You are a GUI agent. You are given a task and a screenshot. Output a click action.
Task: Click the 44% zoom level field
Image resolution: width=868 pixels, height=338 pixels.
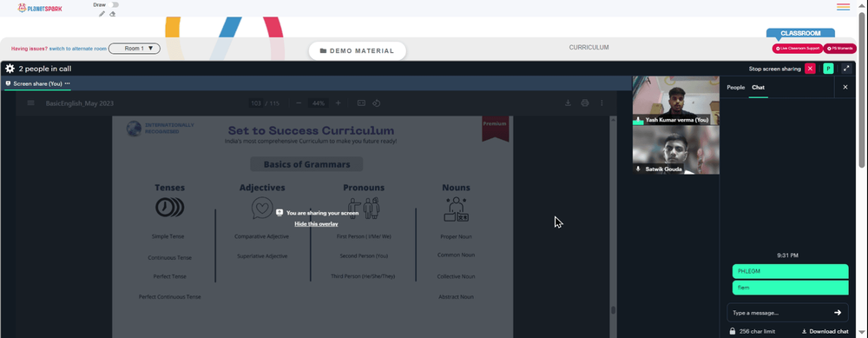point(319,103)
